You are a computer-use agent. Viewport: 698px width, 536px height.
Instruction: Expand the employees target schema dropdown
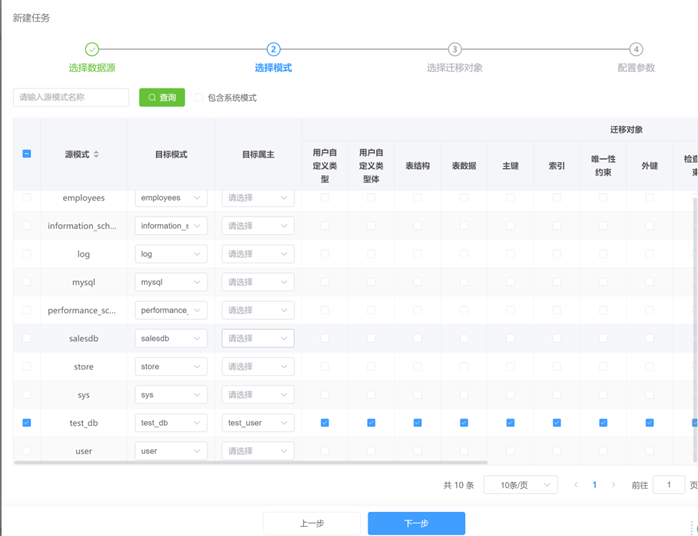[x=171, y=198]
